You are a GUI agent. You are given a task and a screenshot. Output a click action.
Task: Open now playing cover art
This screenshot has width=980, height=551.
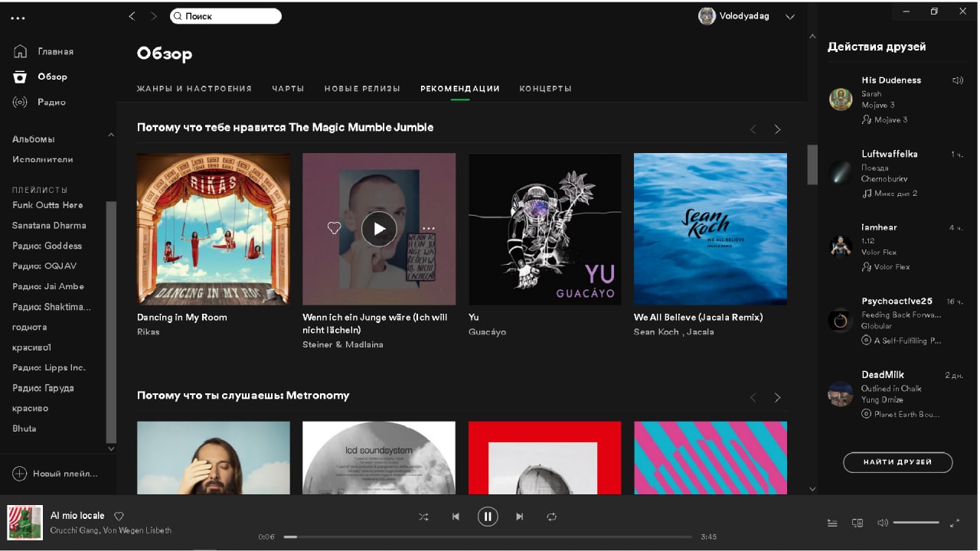click(x=24, y=523)
